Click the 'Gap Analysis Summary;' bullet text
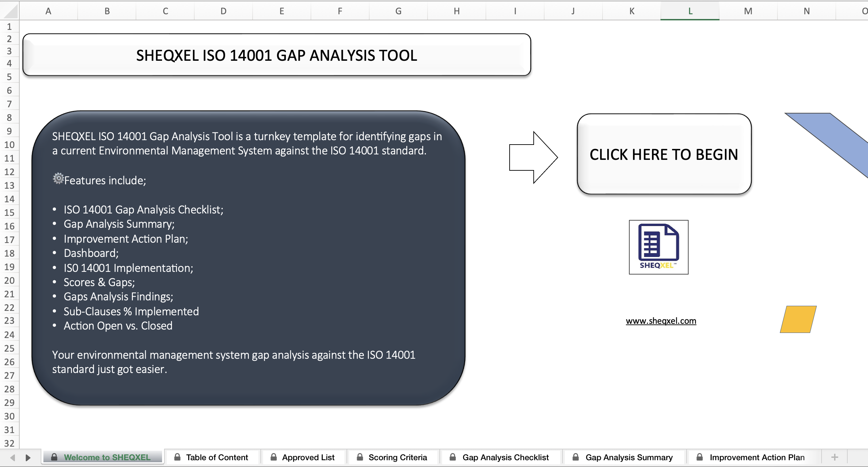 point(119,224)
